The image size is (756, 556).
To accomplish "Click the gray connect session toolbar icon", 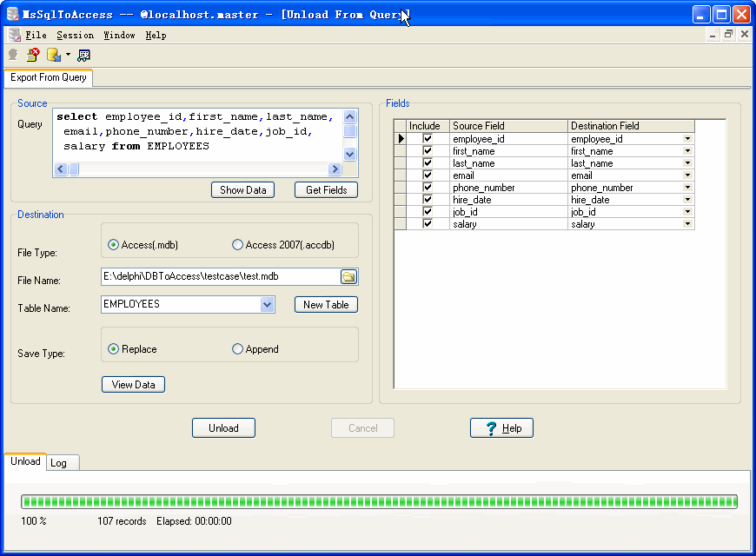I will tap(13, 55).
